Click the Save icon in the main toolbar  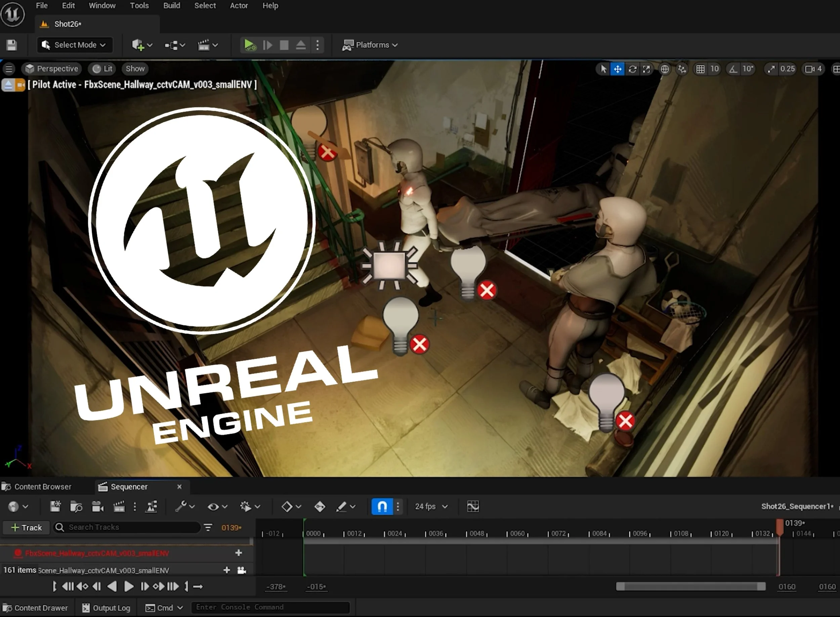(12, 45)
